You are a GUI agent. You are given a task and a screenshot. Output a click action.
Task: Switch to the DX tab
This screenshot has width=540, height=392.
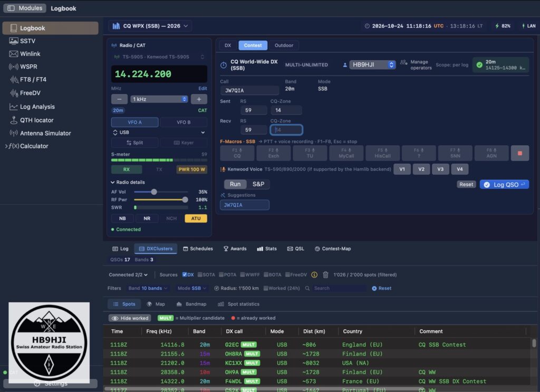228,45
